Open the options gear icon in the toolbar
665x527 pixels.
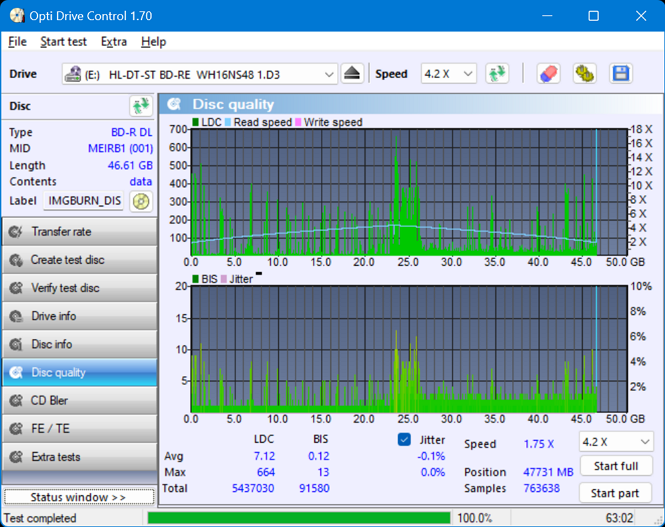pos(584,74)
